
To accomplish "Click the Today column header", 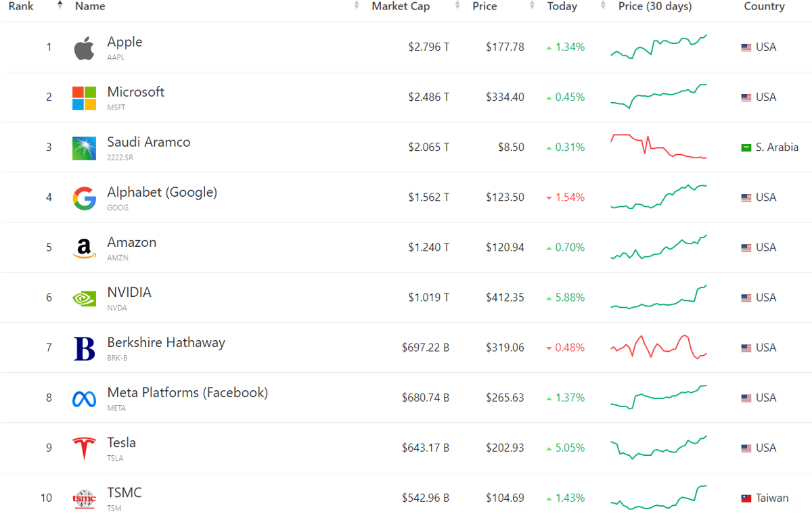I will [x=562, y=7].
